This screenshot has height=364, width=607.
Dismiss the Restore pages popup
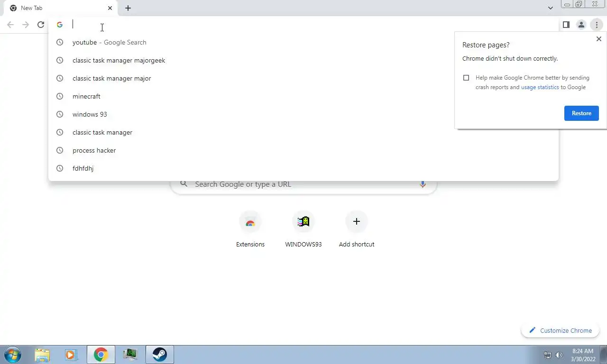point(598,39)
